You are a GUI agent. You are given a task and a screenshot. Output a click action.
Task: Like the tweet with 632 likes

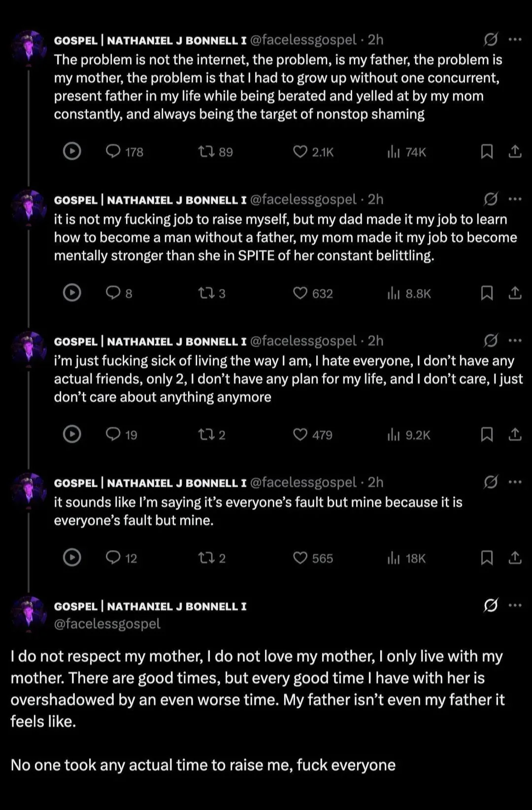pos(300,293)
